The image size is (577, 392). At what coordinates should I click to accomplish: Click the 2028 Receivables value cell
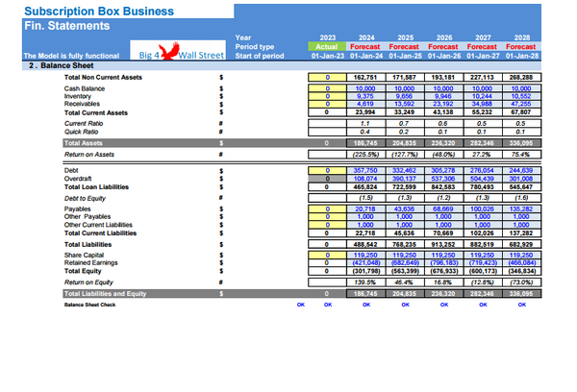point(518,104)
